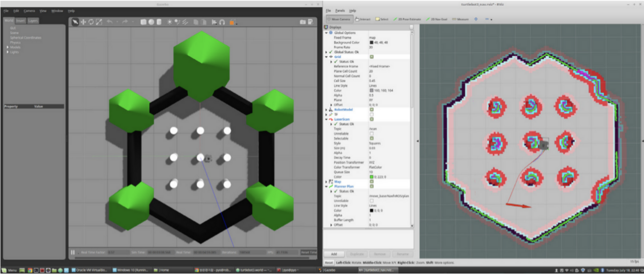Toggle the Planner Plan display checkbox
This screenshot has width=644, height=276.
372,186
